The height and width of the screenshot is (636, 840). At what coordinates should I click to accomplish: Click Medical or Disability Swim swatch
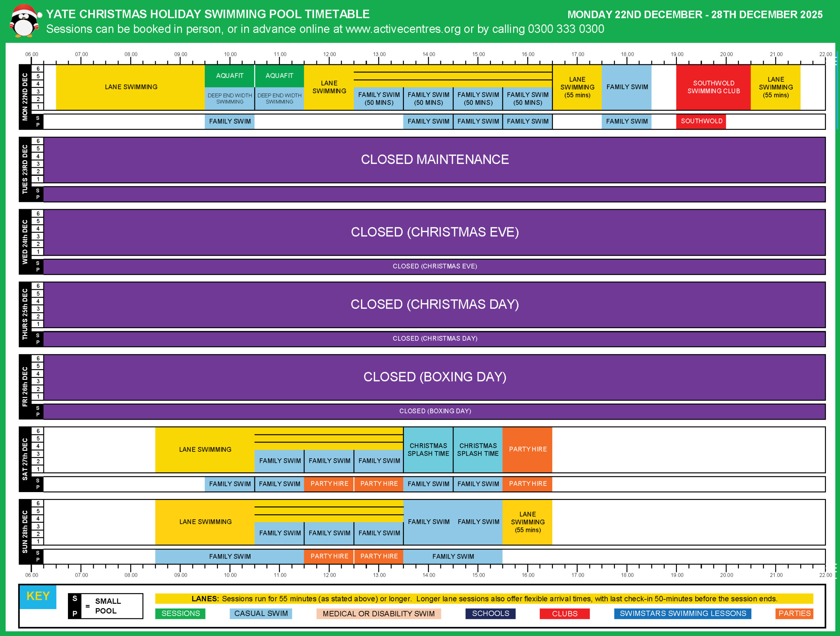coord(378,614)
